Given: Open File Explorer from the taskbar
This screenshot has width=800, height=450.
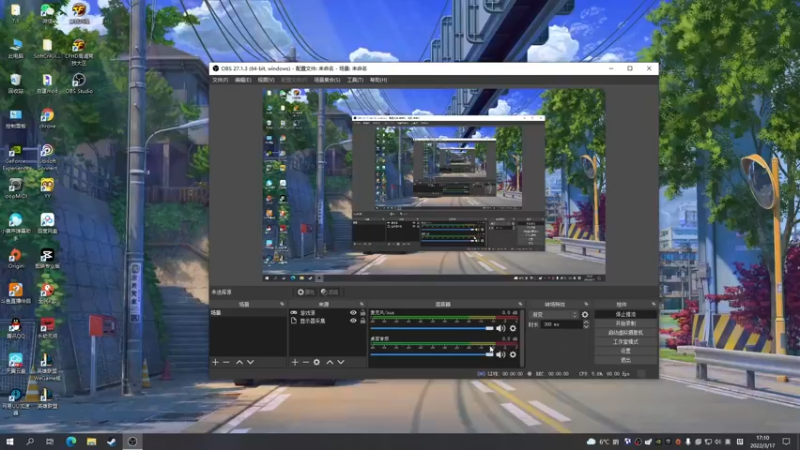Looking at the screenshot, I should pyautogui.click(x=91, y=441).
